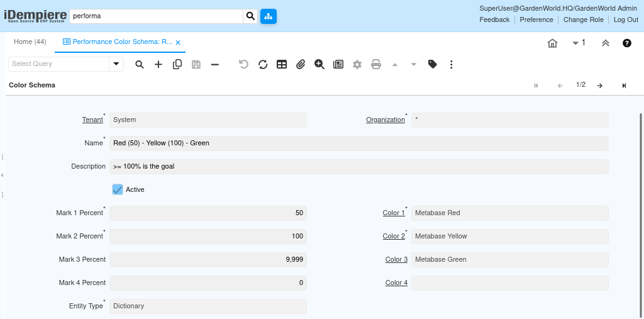Click the Refresh toolbar icon
Viewport: 644px width, 319px height.
point(263,64)
